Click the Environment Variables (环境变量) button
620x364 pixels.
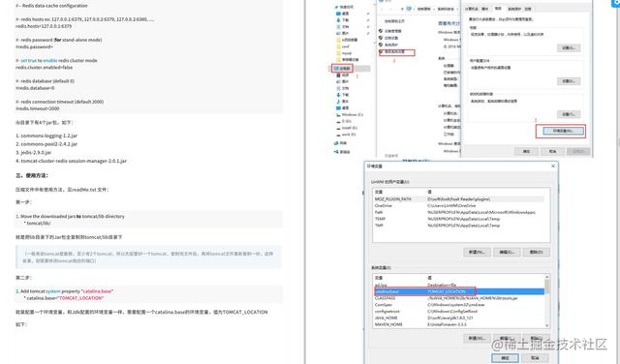click(x=563, y=131)
